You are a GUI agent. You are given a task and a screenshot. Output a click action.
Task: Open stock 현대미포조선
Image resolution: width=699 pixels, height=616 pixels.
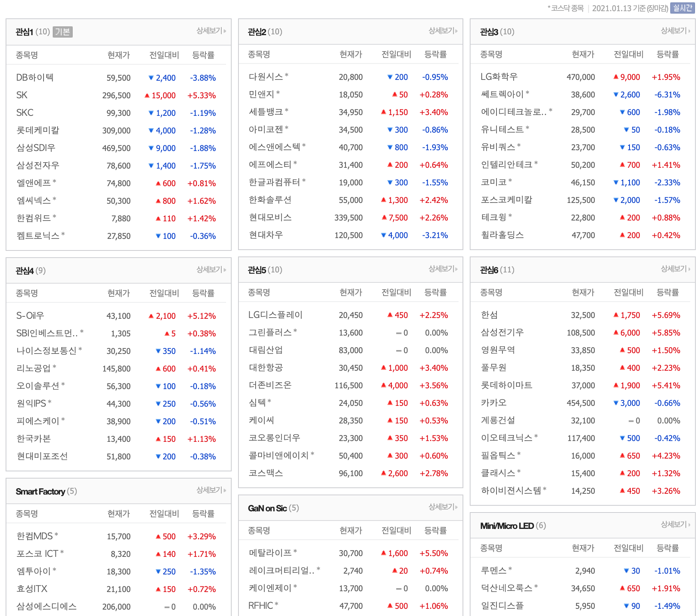(x=42, y=456)
